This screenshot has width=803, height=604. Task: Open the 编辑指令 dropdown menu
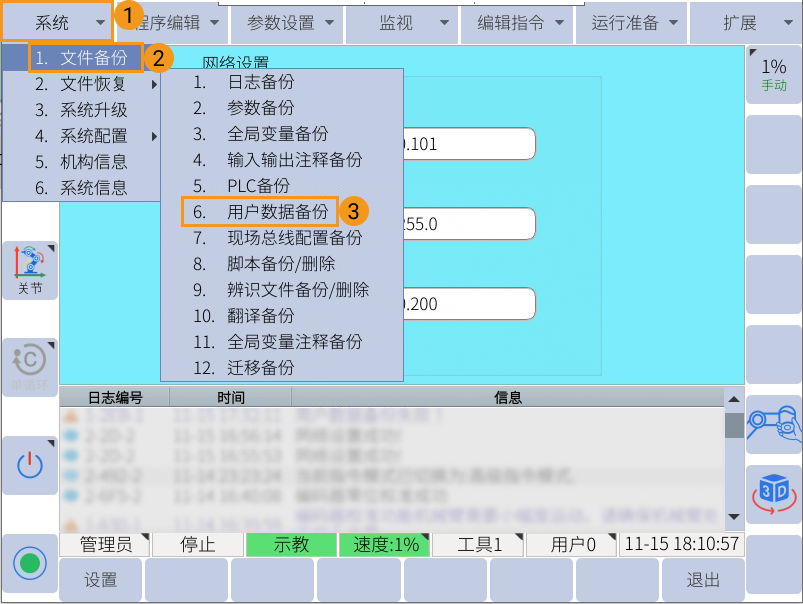[517, 23]
